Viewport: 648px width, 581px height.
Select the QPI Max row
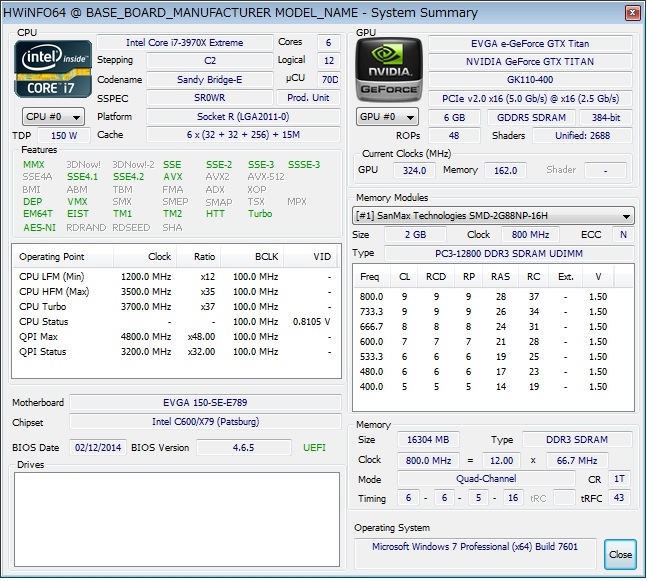click(176, 337)
